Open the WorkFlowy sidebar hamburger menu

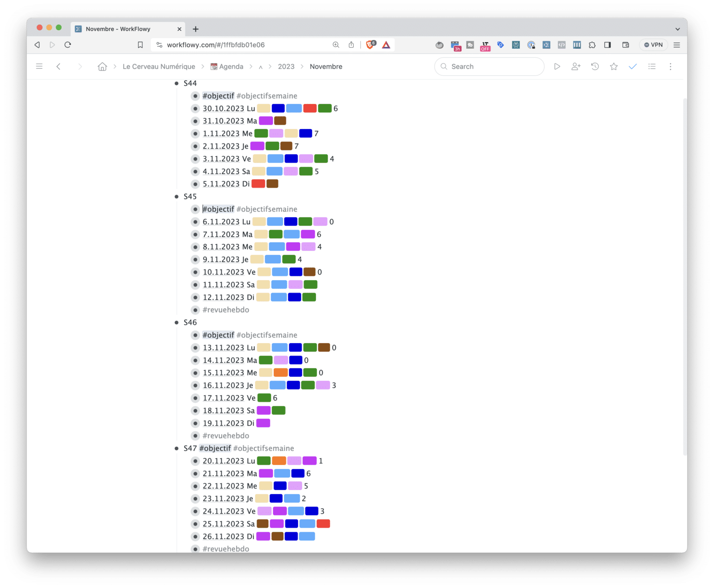tap(39, 66)
